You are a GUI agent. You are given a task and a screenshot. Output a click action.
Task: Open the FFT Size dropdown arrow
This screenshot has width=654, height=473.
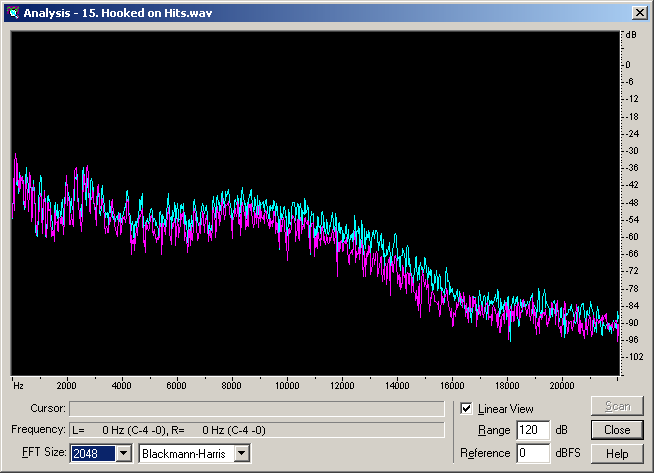click(x=123, y=453)
